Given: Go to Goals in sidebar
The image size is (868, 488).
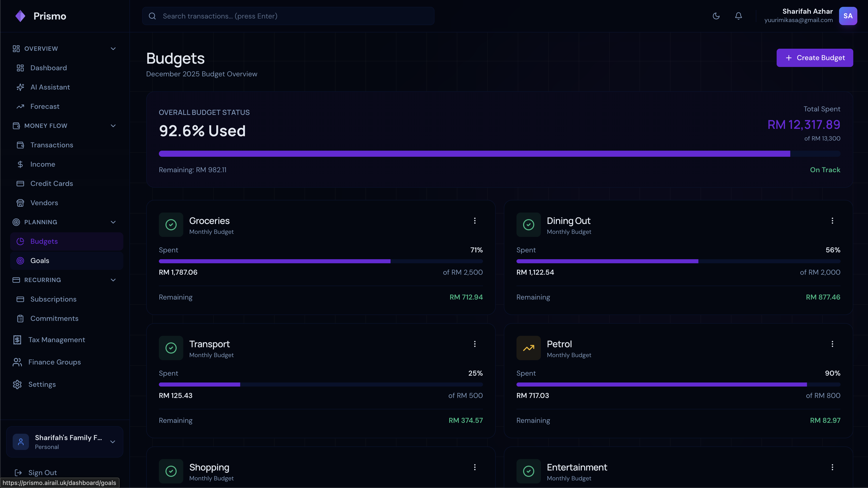Looking at the screenshot, I should (x=40, y=261).
